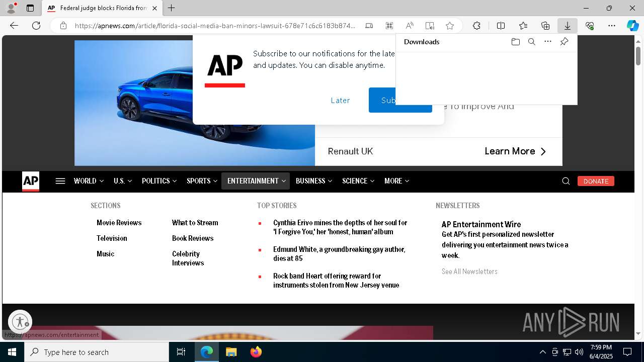Image resolution: width=644 pixels, height=362 pixels.
Task: Click the taskbar search box
Action: [97, 352]
